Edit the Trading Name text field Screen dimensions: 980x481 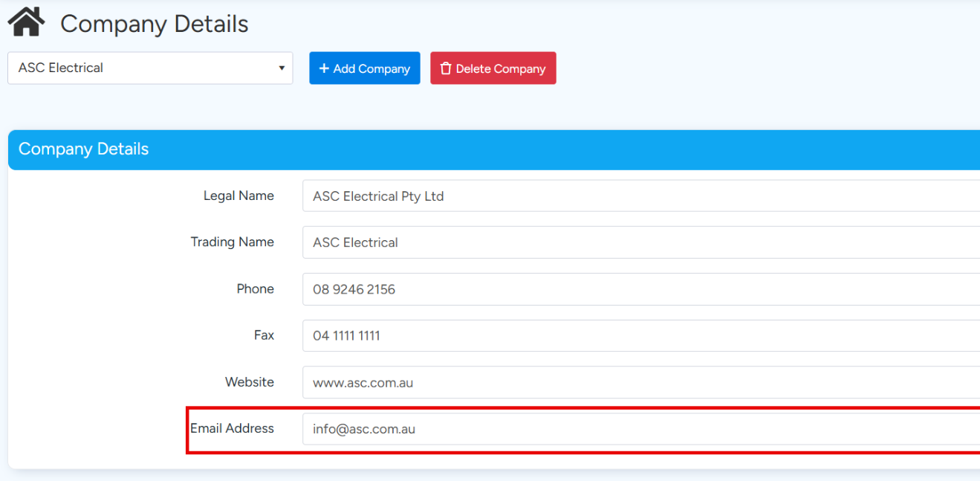click(x=639, y=242)
